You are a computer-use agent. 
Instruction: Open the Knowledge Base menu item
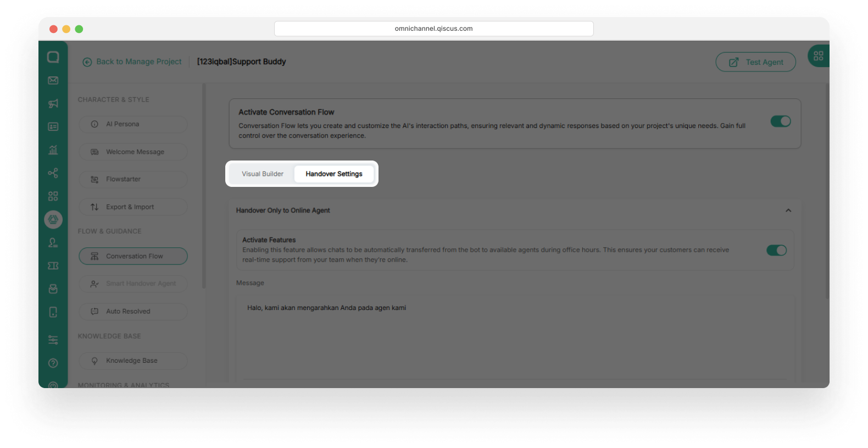tap(133, 361)
